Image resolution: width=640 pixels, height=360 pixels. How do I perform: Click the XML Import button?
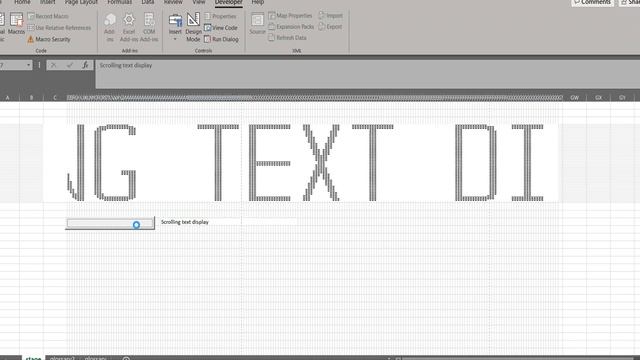[x=331, y=16]
